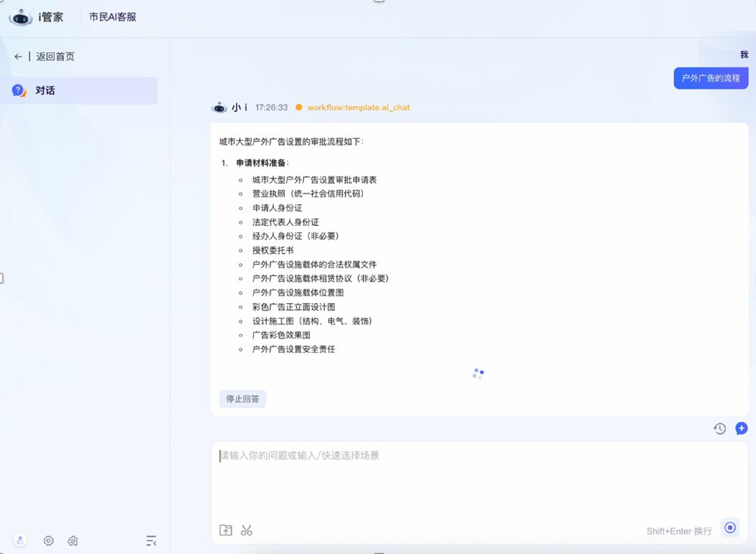This screenshot has height=554, width=756.
Task: Click the back arrow next to 返回首页
Action: tap(17, 56)
